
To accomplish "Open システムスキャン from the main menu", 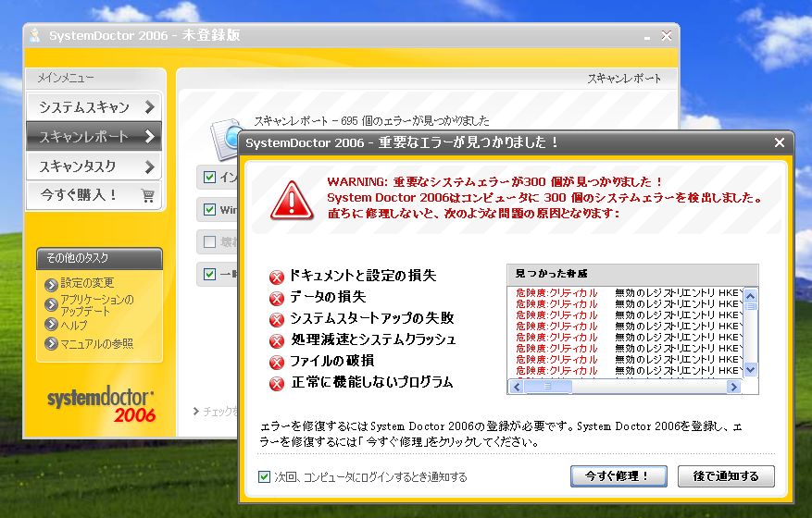I will click(x=94, y=107).
